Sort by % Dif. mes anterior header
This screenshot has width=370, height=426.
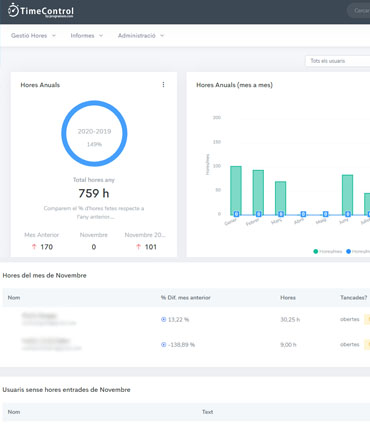(186, 298)
